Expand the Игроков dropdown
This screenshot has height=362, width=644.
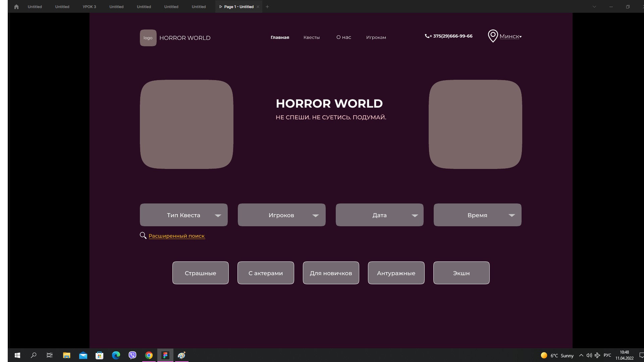click(x=282, y=215)
